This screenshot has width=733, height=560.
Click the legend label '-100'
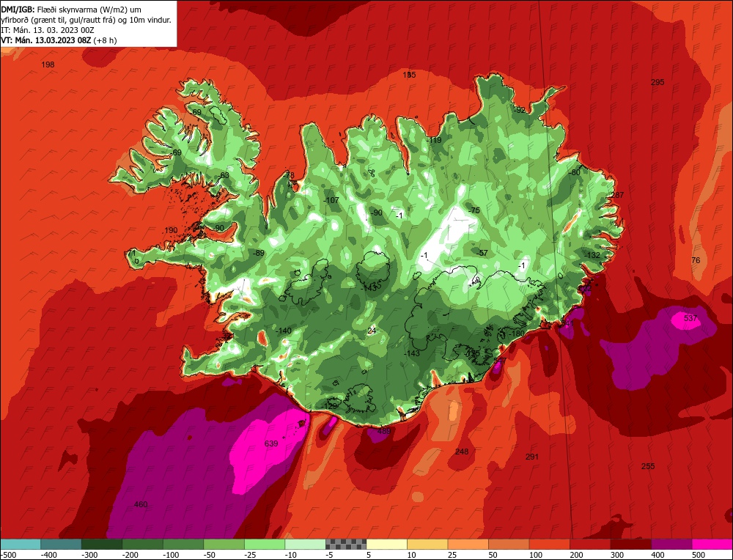(x=171, y=555)
